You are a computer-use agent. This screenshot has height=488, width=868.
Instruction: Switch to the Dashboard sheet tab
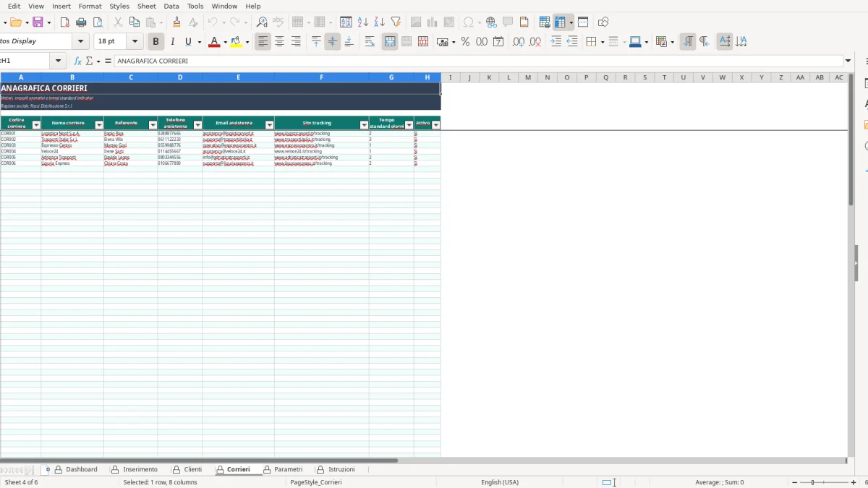76,470
